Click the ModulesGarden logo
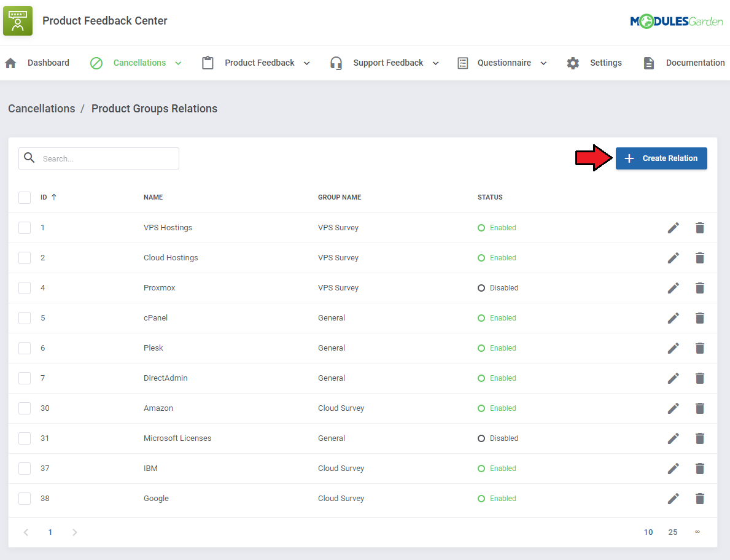This screenshot has width=730, height=560. [676, 21]
